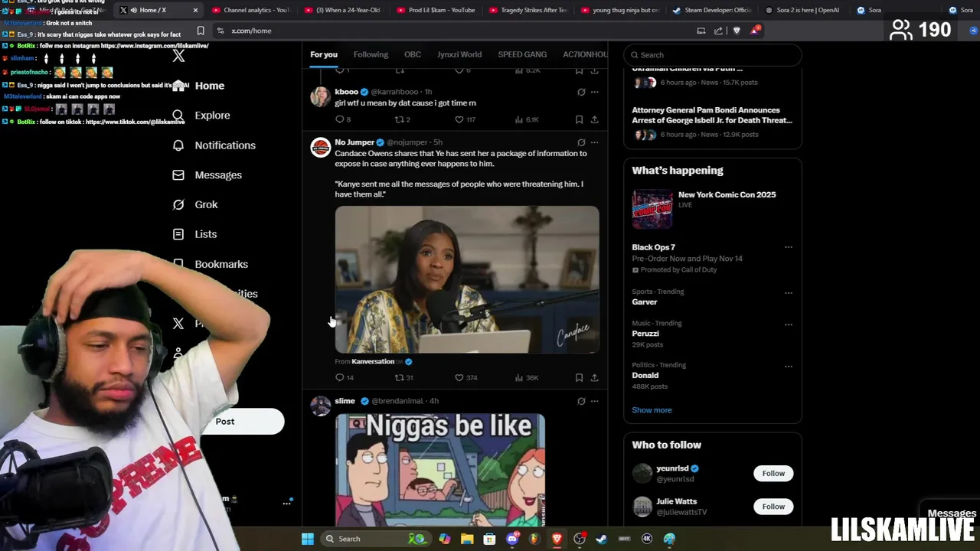
Task: Open the Family Guy meme image
Action: tap(440, 470)
